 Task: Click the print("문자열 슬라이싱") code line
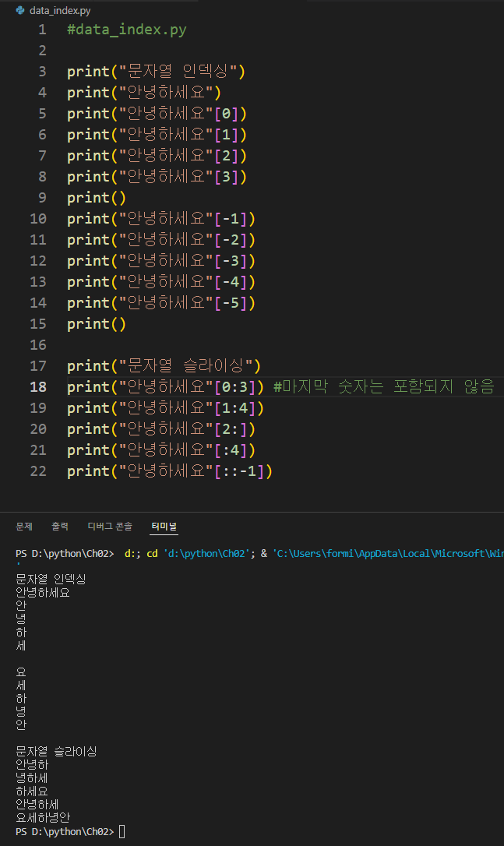[164, 366]
